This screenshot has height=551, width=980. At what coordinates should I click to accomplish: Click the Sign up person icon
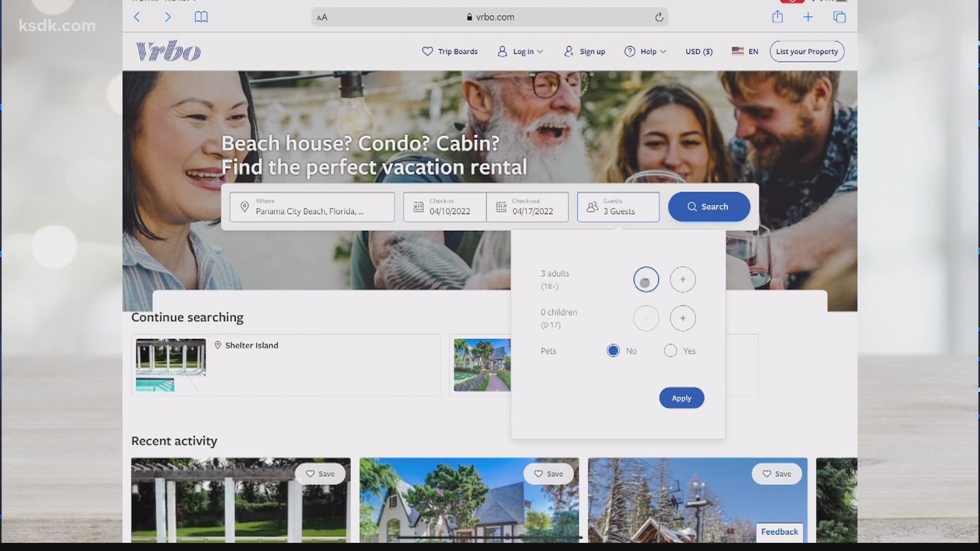click(x=569, y=52)
